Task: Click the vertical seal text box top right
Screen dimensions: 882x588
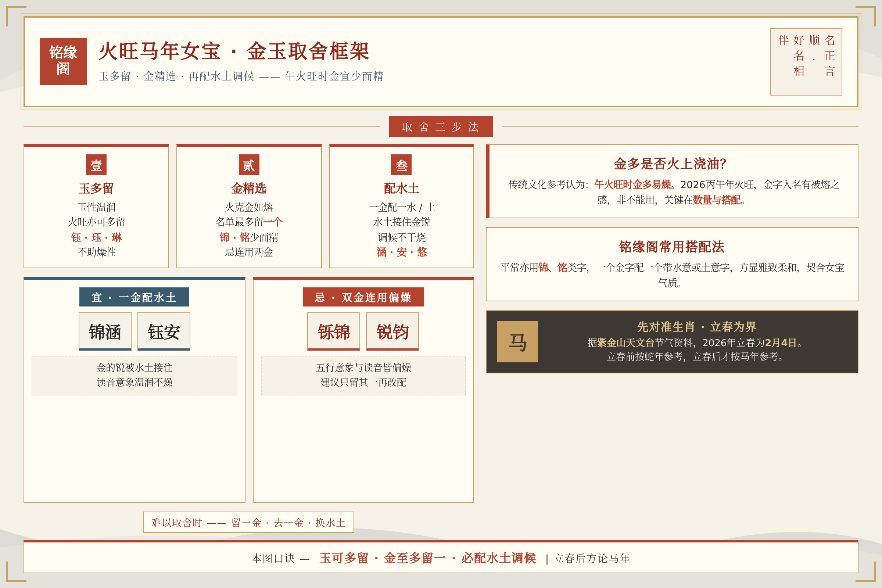Action: click(x=806, y=61)
